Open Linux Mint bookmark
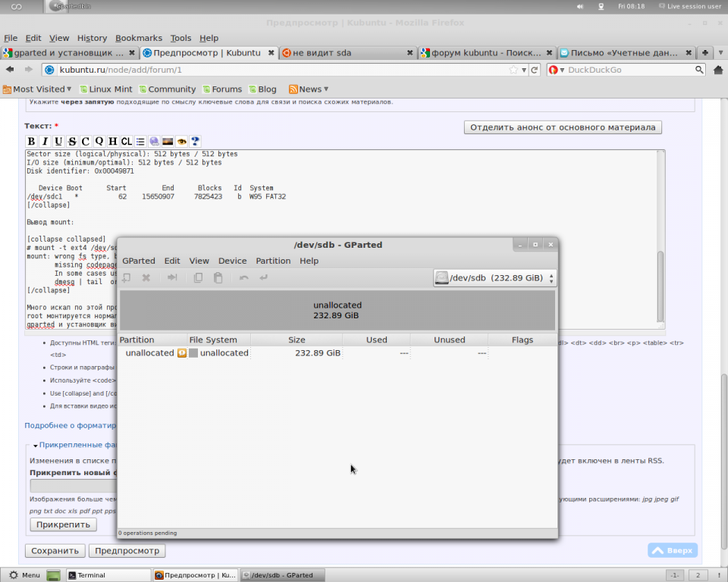Viewport: 728px width, 582px height. click(106, 89)
